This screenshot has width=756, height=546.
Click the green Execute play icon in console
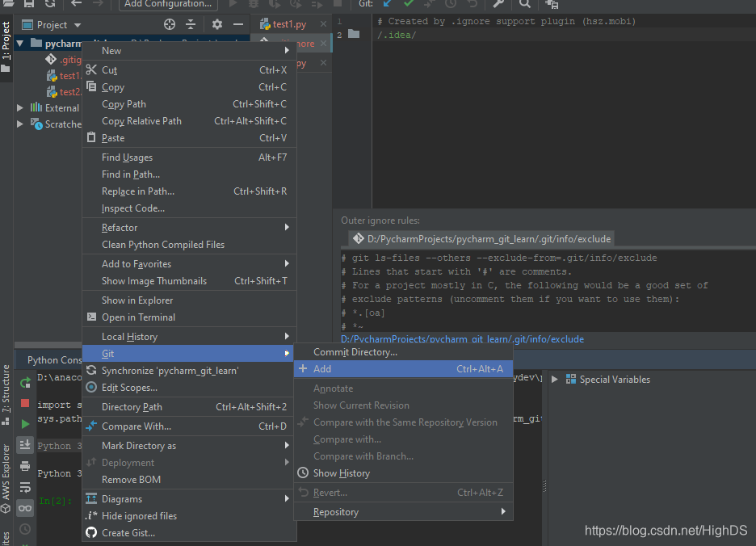pos(25,424)
